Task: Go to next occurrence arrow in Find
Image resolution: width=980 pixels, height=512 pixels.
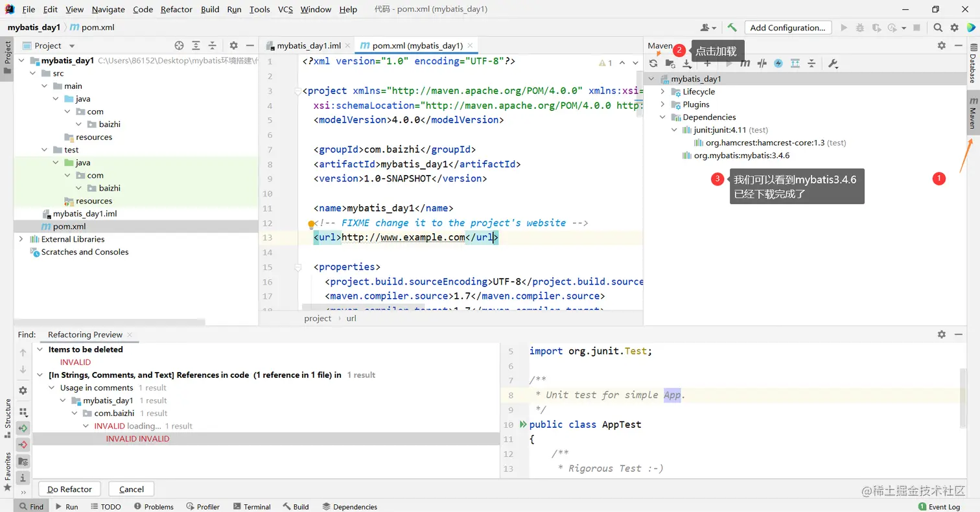Action: 23,369
